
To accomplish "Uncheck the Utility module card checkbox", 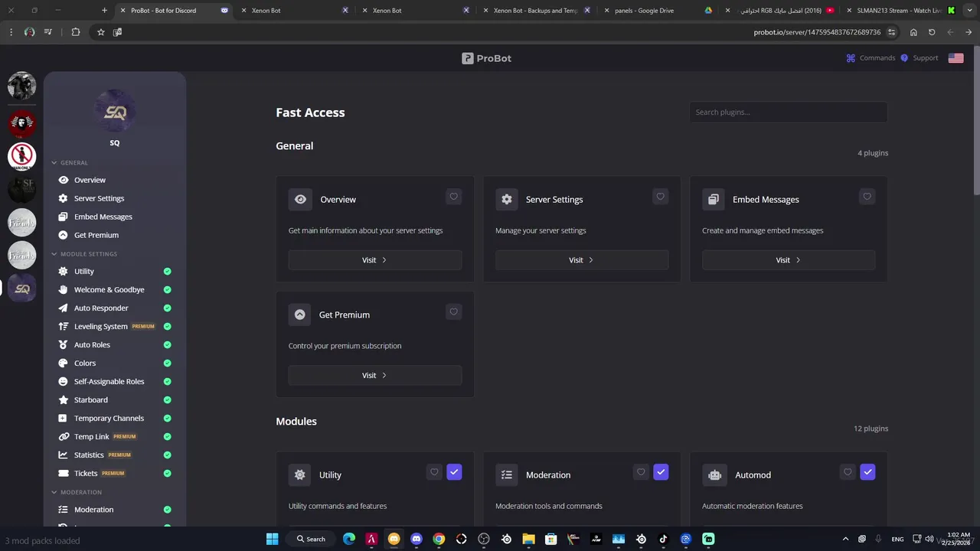I will point(454,472).
